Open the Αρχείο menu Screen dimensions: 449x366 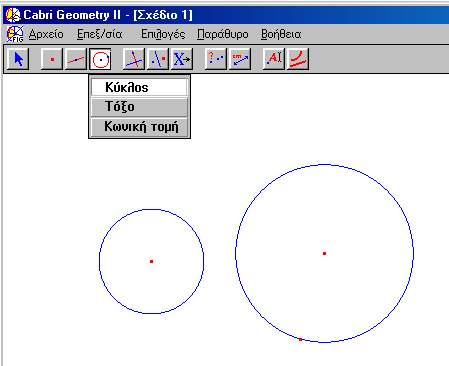point(46,34)
